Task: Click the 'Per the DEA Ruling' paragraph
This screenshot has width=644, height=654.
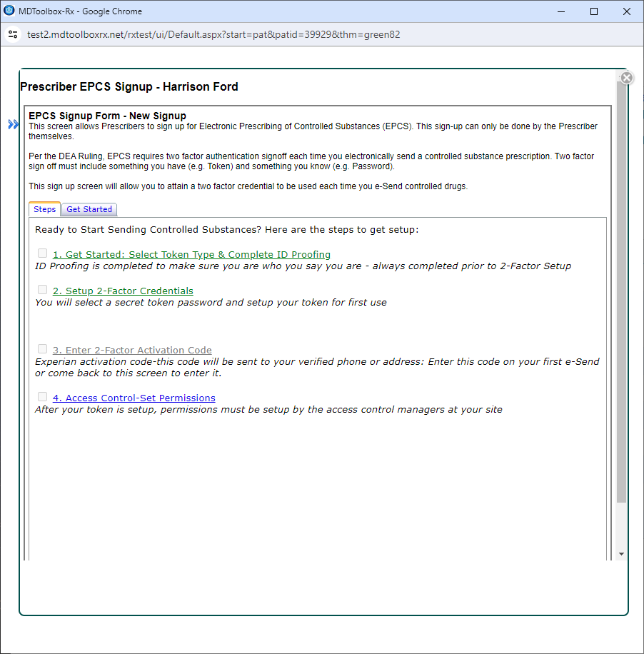Action: [x=311, y=161]
